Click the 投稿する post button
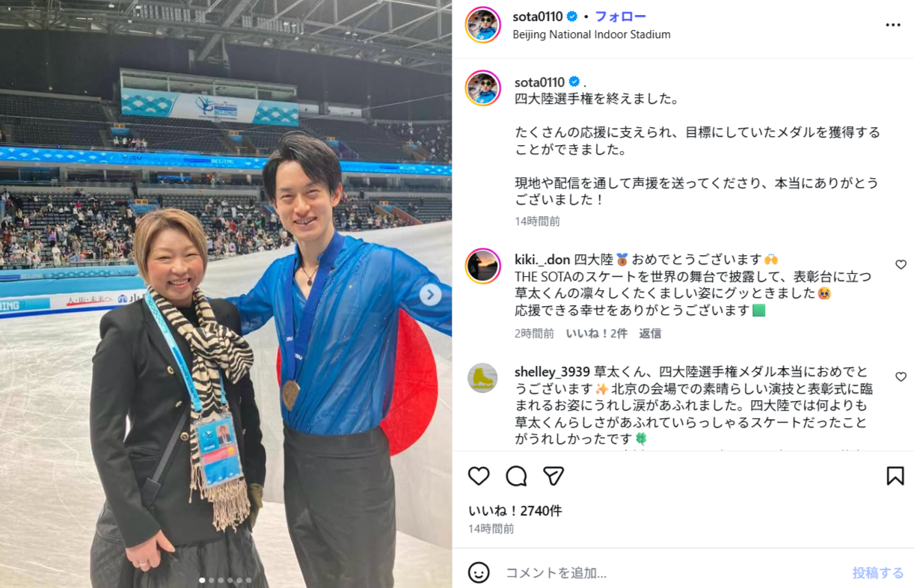914x588 pixels. coord(878,573)
